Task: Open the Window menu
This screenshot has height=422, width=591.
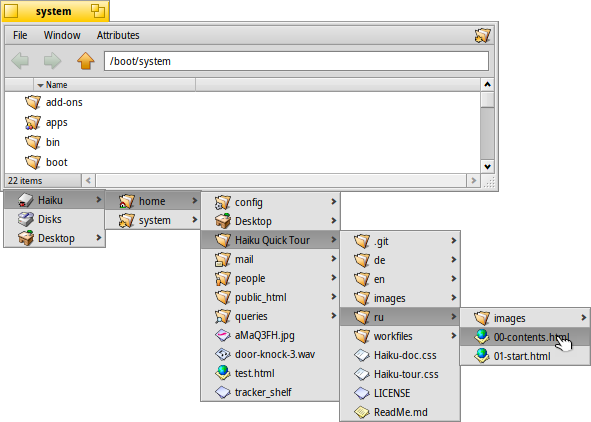Action: (x=62, y=35)
